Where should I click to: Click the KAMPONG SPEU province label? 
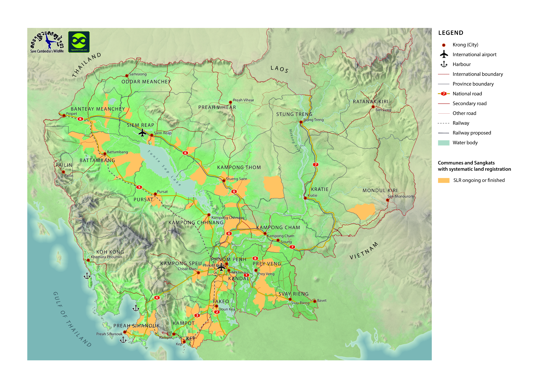point(181,264)
